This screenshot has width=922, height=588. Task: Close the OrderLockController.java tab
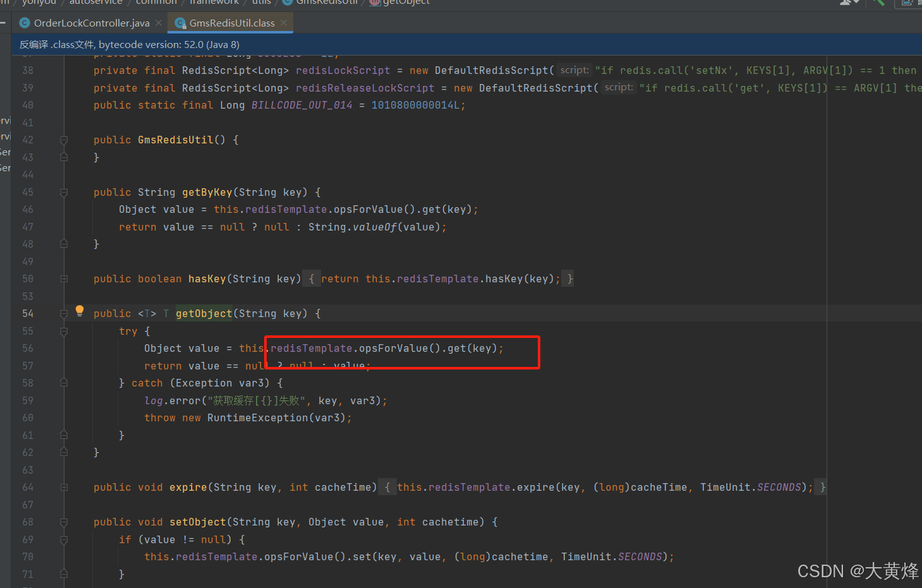[159, 23]
